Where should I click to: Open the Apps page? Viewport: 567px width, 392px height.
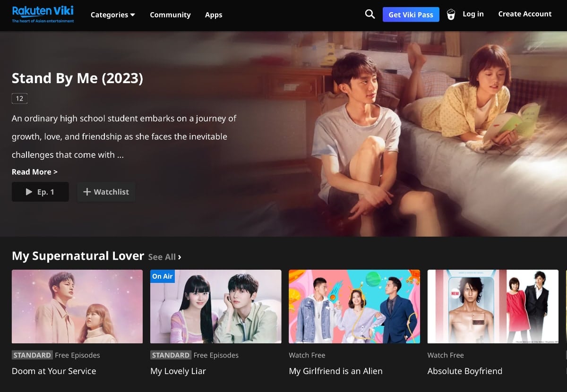214,15
